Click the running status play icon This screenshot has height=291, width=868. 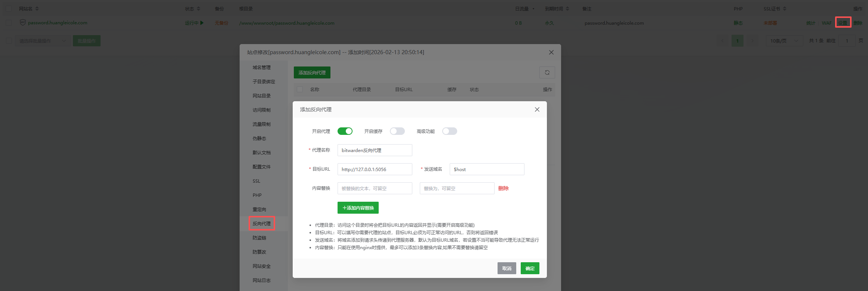click(202, 23)
